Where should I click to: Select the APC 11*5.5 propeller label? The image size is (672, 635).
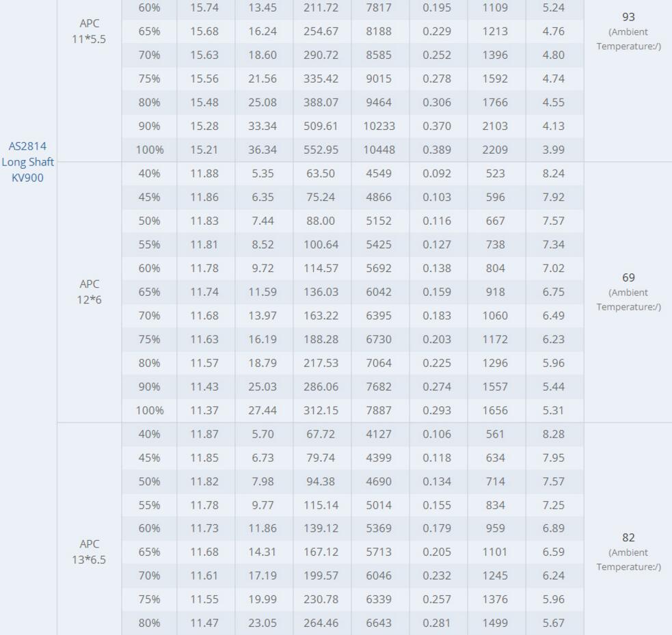[x=90, y=31]
